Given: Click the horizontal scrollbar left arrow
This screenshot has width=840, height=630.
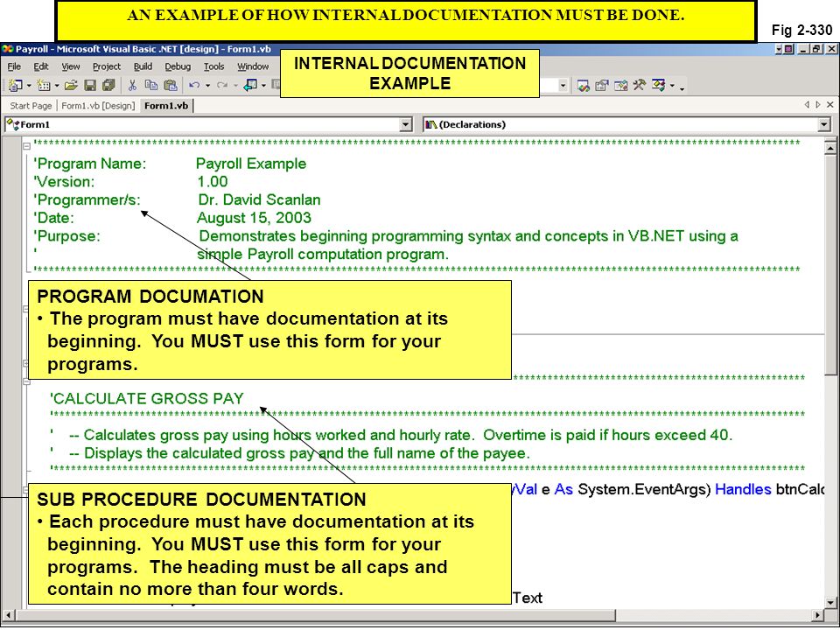Looking at the screenshot, I should coord(7,614).
